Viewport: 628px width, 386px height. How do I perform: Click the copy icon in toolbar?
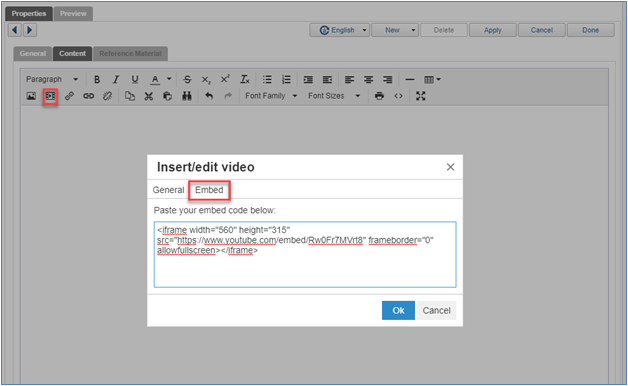tap(129, 96)
